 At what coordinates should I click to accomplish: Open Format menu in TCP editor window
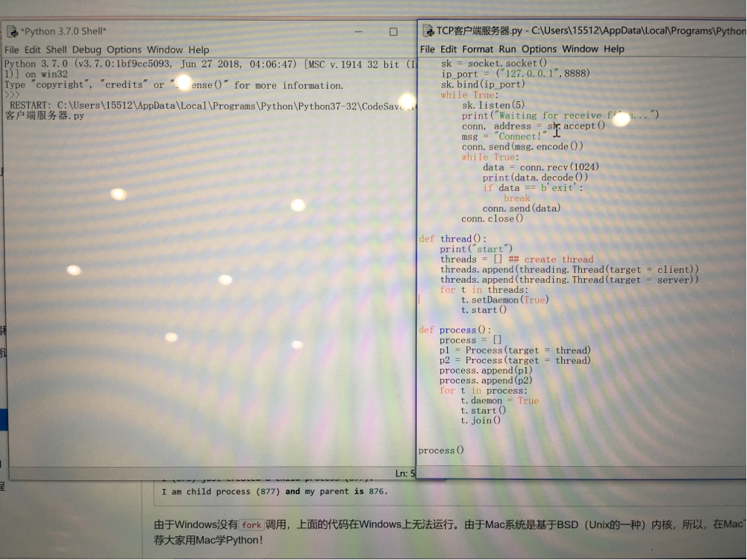click(x=478, y=49)
